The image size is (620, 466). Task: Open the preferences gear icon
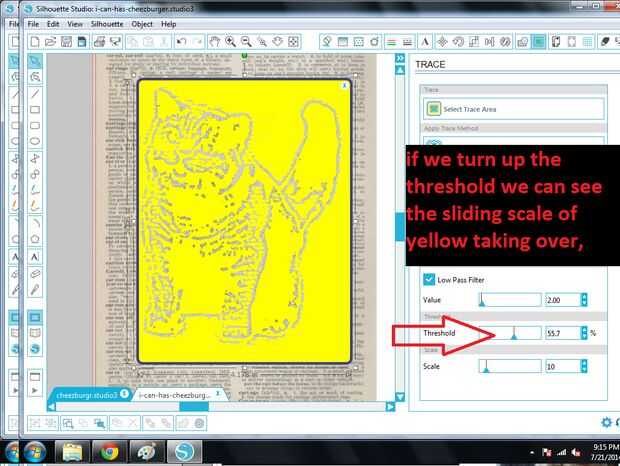click(606, 422)
